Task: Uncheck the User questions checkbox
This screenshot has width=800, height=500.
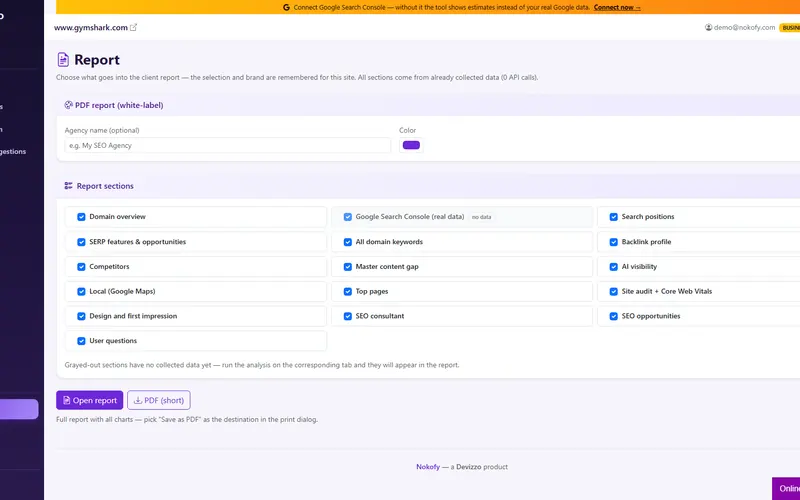Action: [81, 341]
